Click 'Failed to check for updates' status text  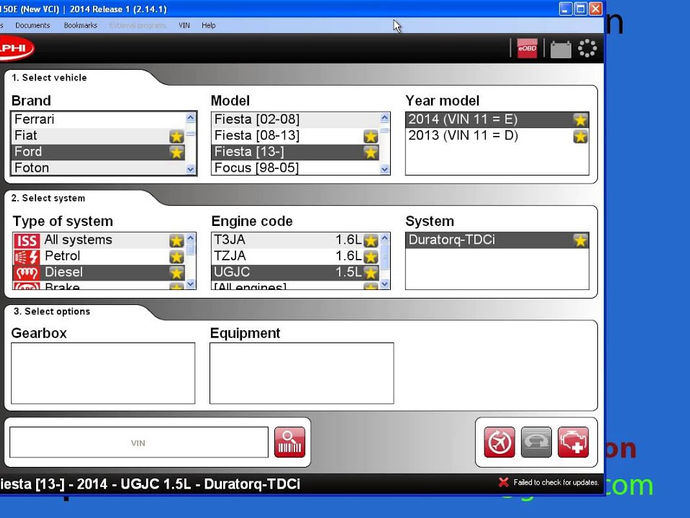pyautogui.click(x=556, y=482)
